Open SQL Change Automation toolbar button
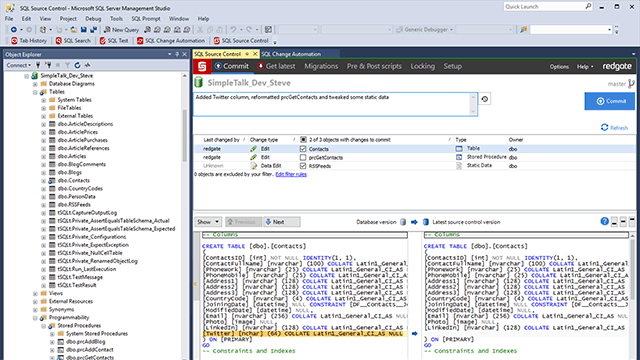 tap(171, 40)
